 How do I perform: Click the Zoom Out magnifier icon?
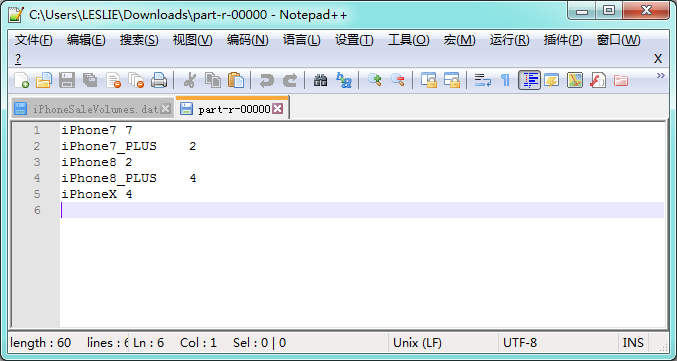pos(397,80)
